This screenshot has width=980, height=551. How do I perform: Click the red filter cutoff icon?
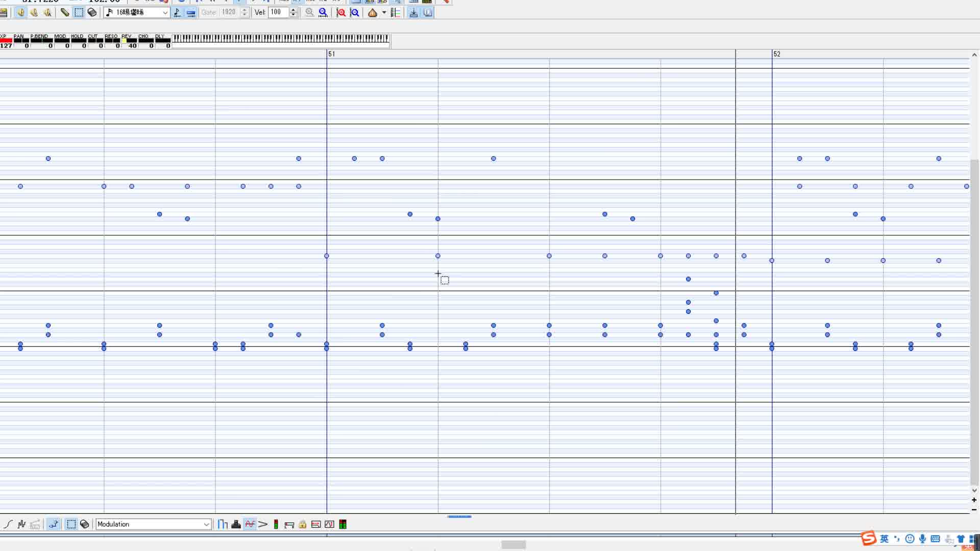tap(316, 524)
